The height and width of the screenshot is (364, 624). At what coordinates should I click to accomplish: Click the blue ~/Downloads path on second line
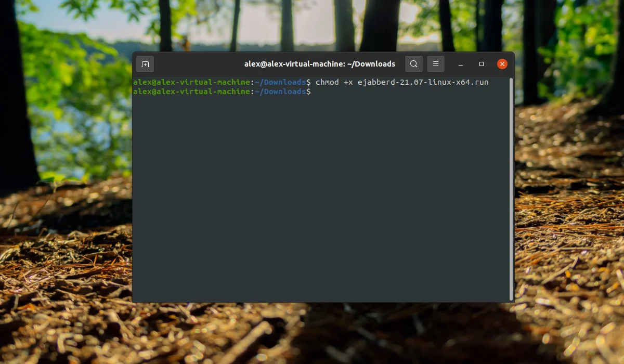coord(280,92)
